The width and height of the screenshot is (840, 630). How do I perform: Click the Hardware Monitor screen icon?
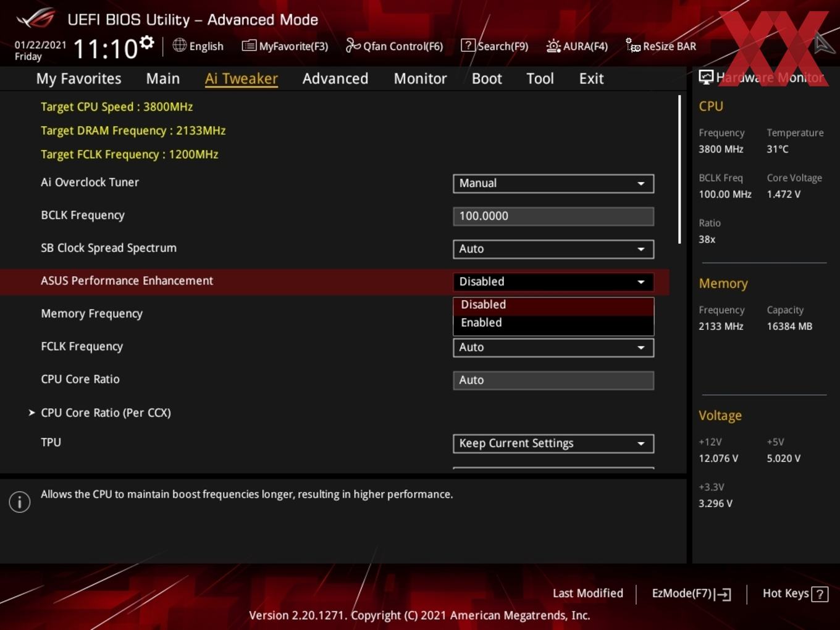[706, 77]
